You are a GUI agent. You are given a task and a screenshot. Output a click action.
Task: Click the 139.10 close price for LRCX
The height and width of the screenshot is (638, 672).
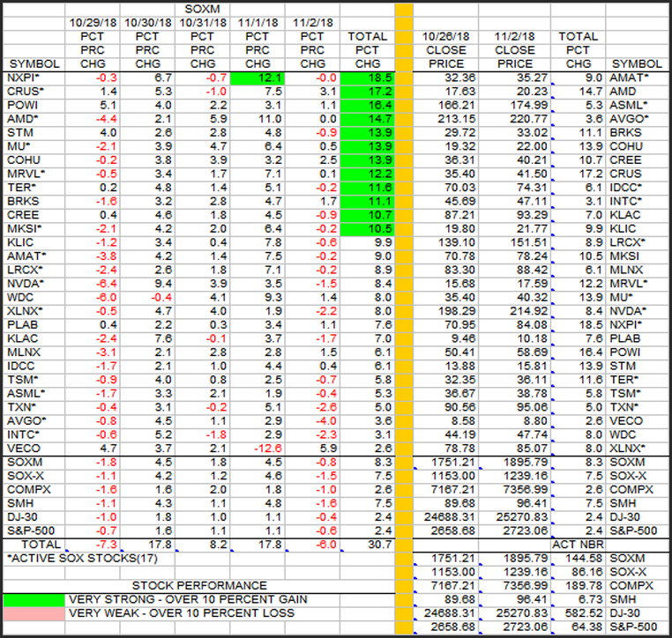coord(457,242)
